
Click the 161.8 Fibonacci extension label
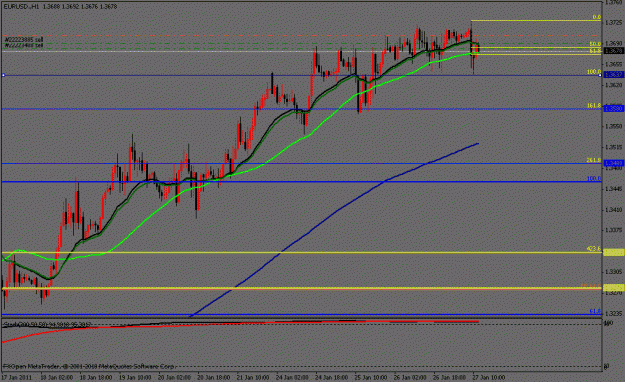click(x=594, y=105)
